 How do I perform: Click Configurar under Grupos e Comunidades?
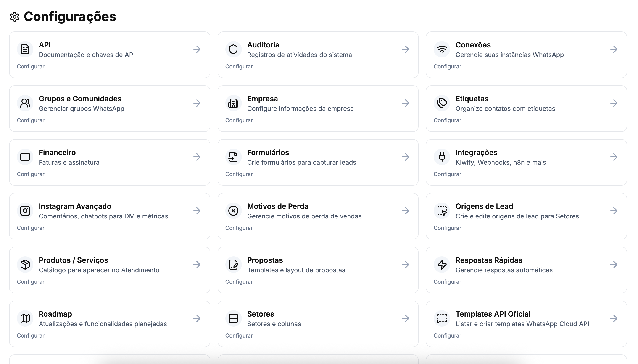pos(31,120)
